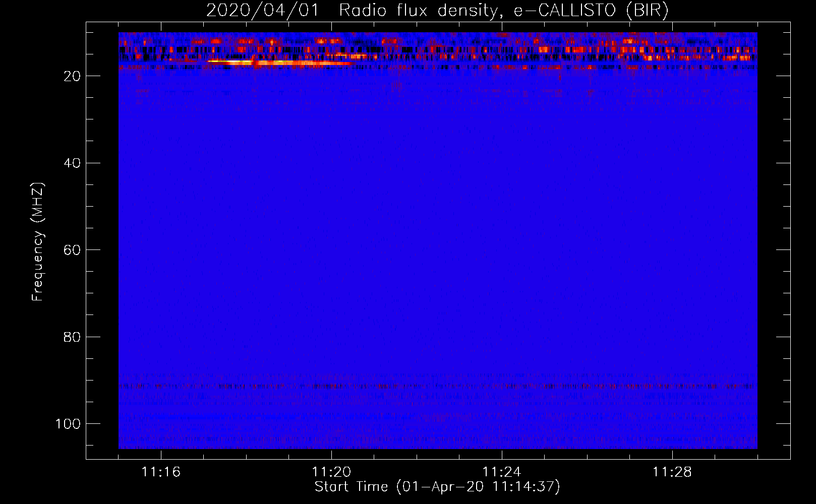Screen dimensions: 816x504
Task: Click the red interference line near 91 MHz
Action: [x=438, y=386]
